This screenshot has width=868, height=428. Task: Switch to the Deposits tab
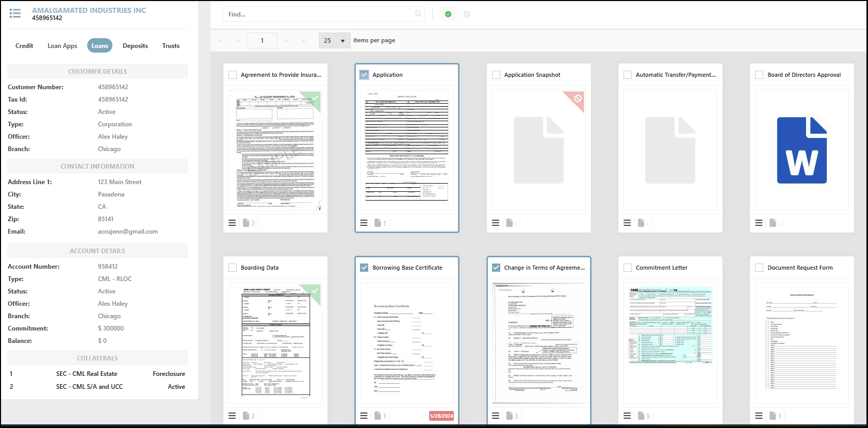[135, 46]
